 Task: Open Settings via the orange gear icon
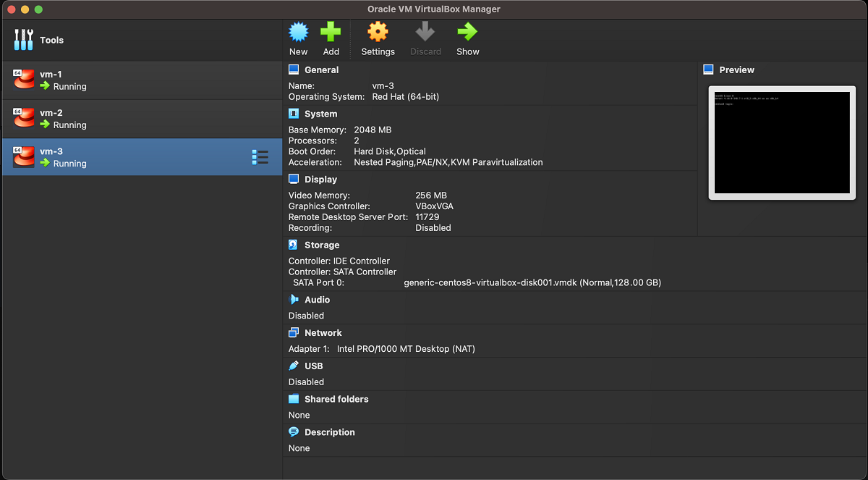(x=378, y=32)
